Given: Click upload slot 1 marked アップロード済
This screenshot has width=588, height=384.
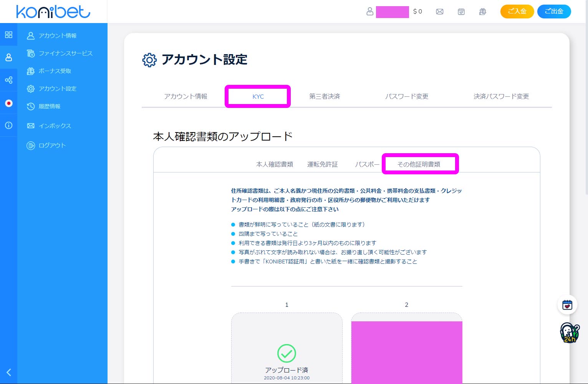Looking at the screenshot, I should click(287, 348).
